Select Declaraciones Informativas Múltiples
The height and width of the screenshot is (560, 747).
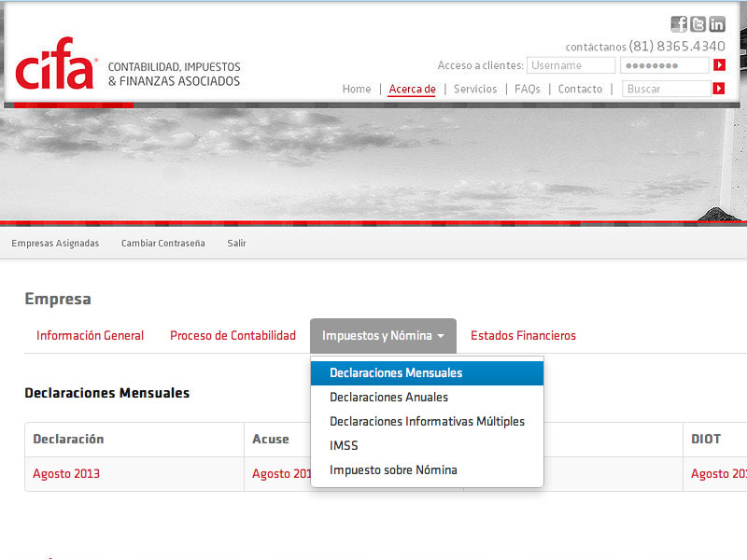click(x=427, y=422)
